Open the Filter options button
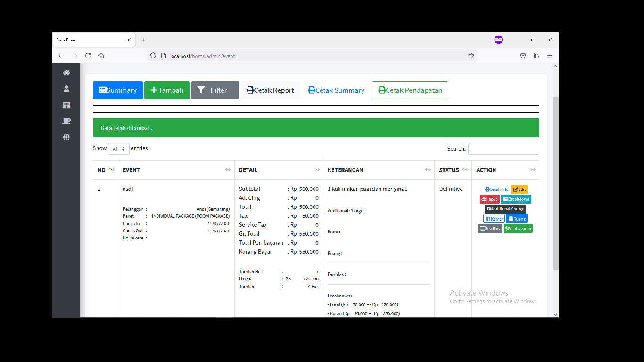 (x=215, y=90)
